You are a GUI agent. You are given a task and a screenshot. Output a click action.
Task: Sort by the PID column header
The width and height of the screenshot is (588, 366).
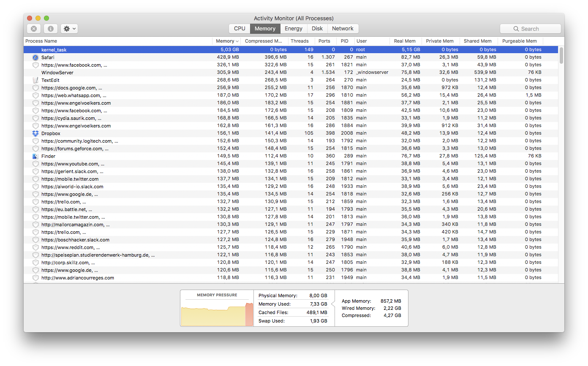pos(346,41)
